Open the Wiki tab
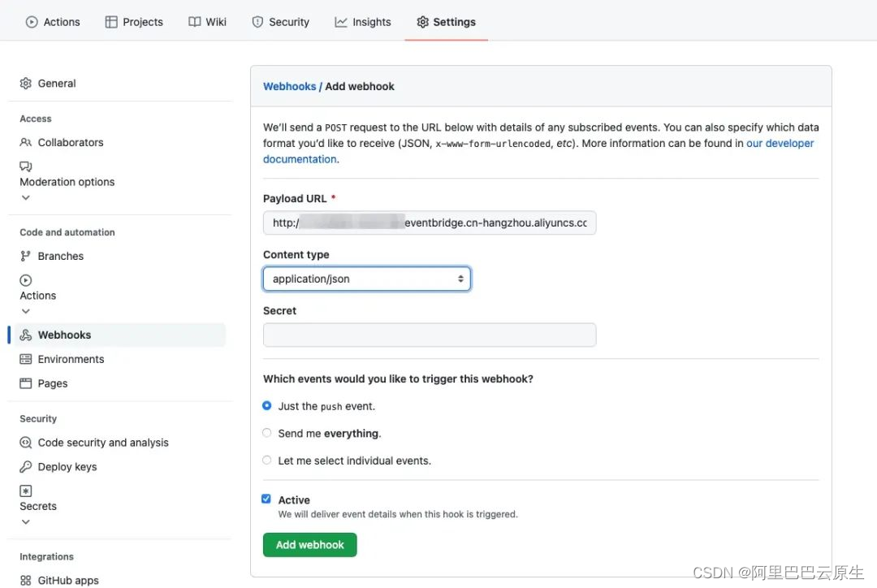877x588 pixels. [x=207, y=22]
